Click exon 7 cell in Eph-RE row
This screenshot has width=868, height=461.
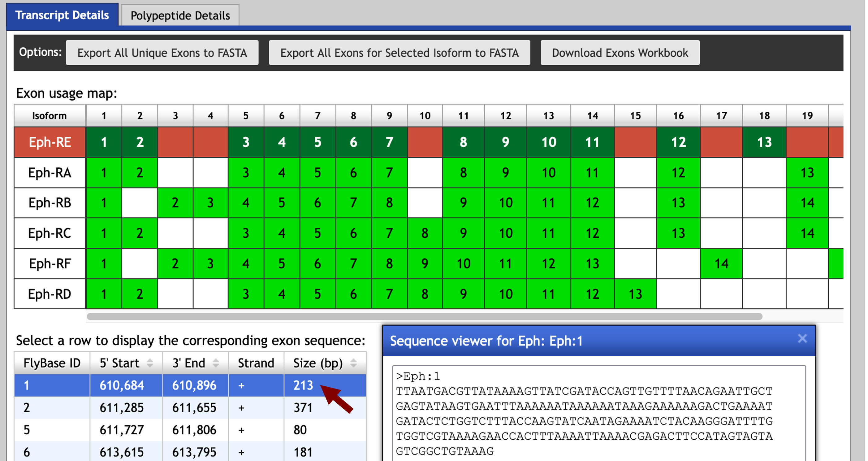tap(390, 142)
